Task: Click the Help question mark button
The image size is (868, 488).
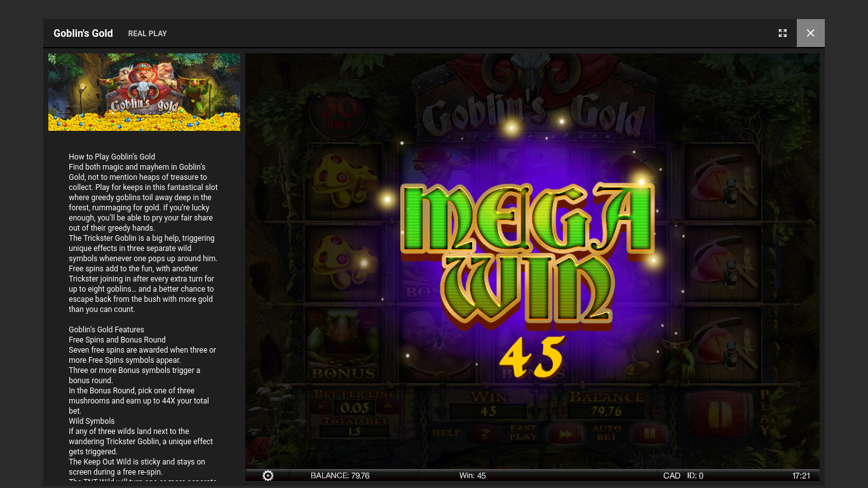Action: (x=485, y=435)
